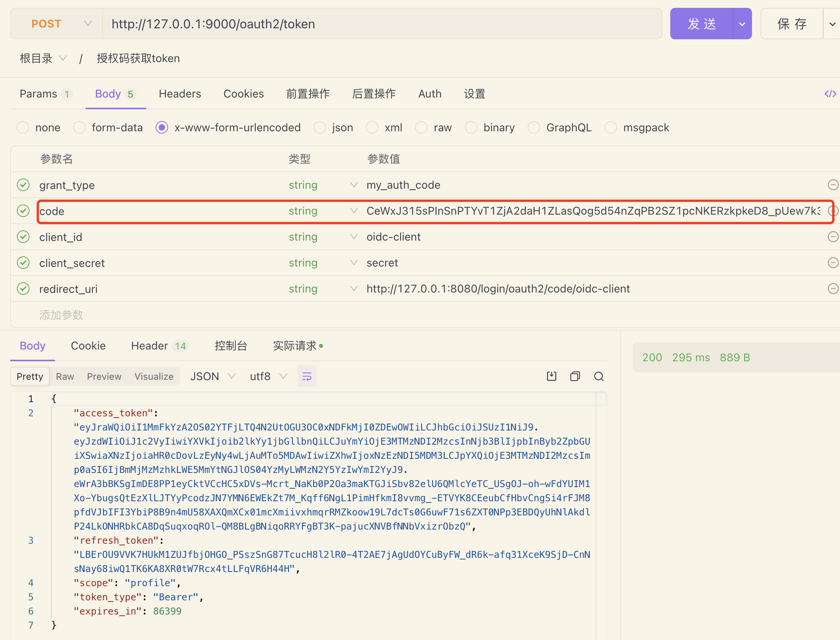Switch response view to Pretty
840x640 pixels.
click(x=30, y=376)
